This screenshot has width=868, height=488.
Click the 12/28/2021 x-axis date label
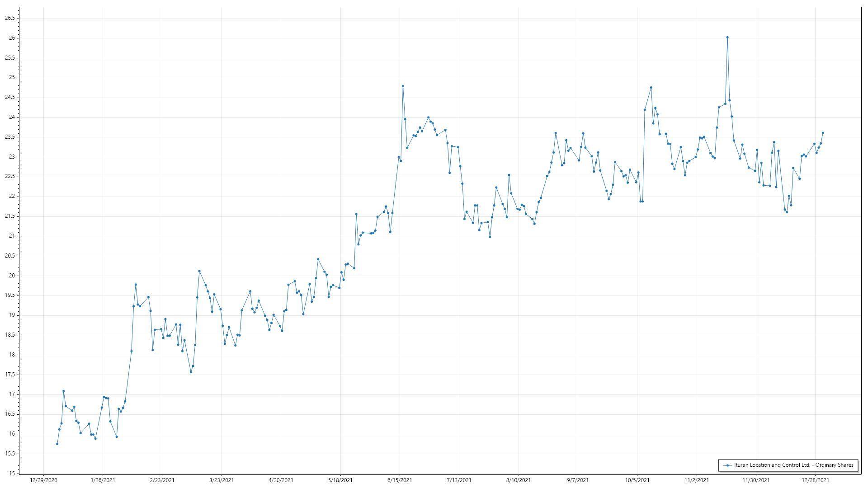pyautogui.click(x=816, y=480)
